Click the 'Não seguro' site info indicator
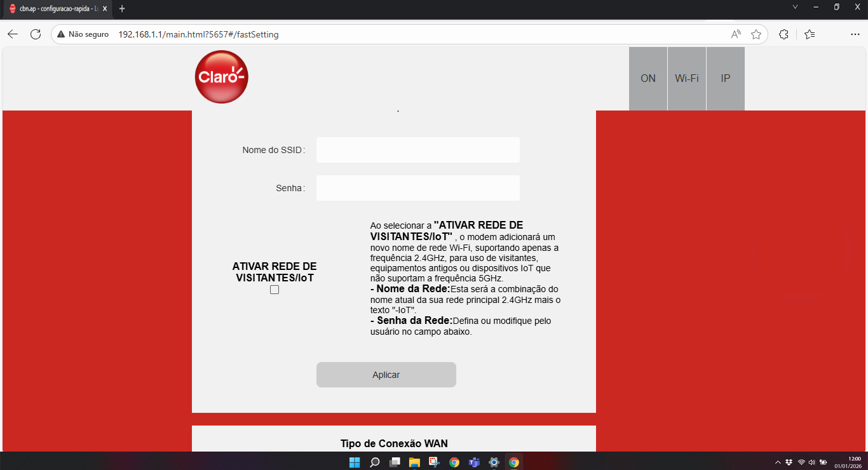 click(x=83, y=34)
